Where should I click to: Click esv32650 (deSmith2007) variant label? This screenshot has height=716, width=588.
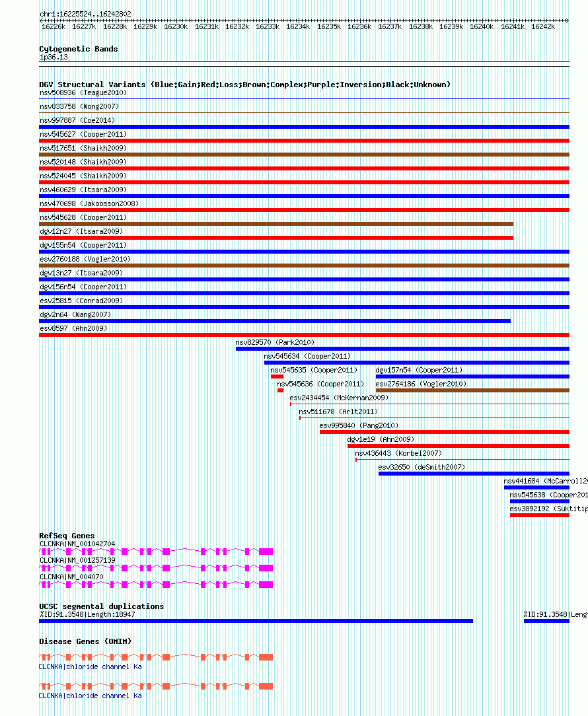(422, 467)
